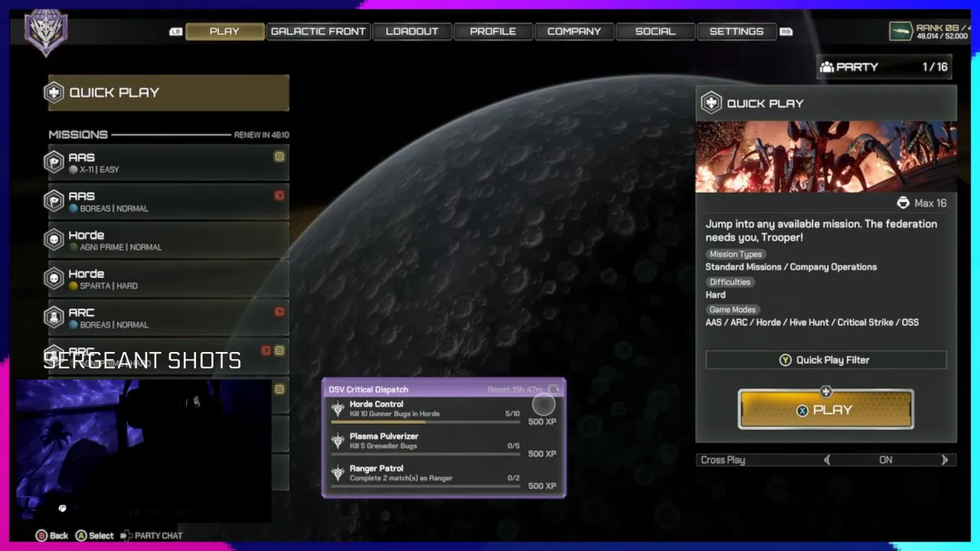
Task: Click the Horde Control progress bar
Action: pos(426,422)
